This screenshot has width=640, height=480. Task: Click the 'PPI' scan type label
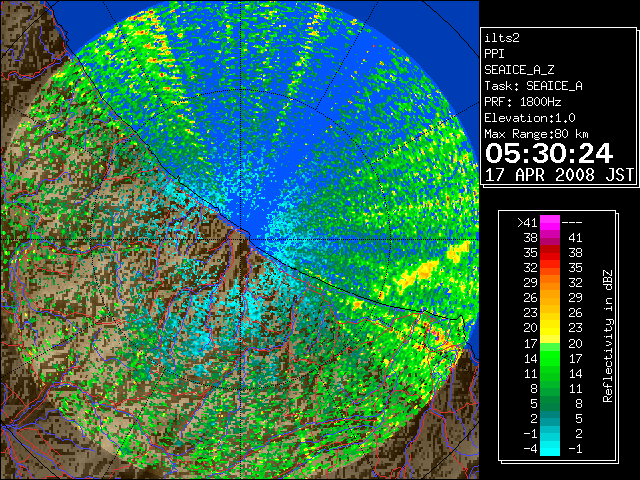494,54
